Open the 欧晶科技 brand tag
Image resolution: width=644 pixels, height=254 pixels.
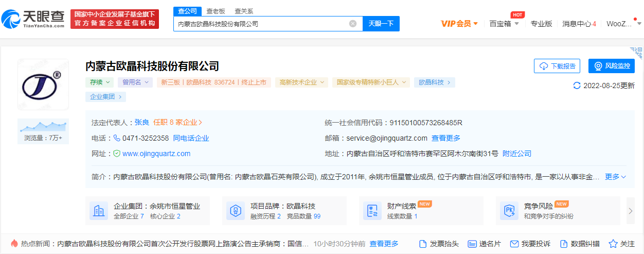tap(435, 82)
